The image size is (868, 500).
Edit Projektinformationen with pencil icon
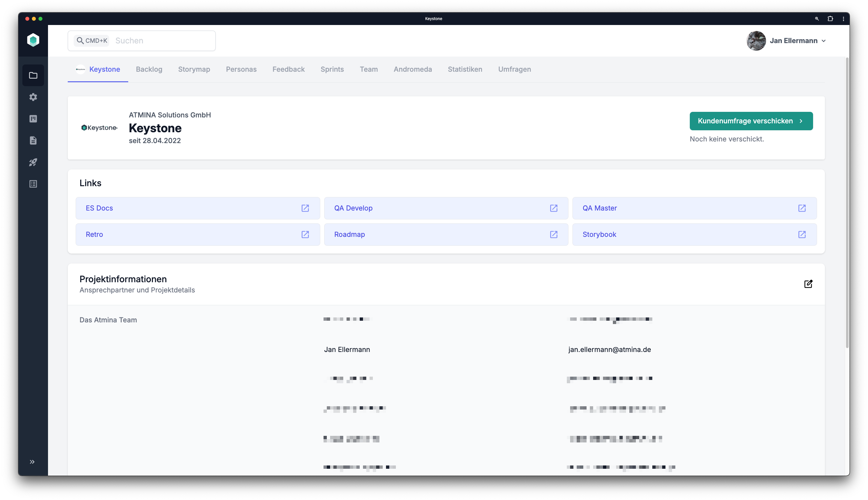808,284
